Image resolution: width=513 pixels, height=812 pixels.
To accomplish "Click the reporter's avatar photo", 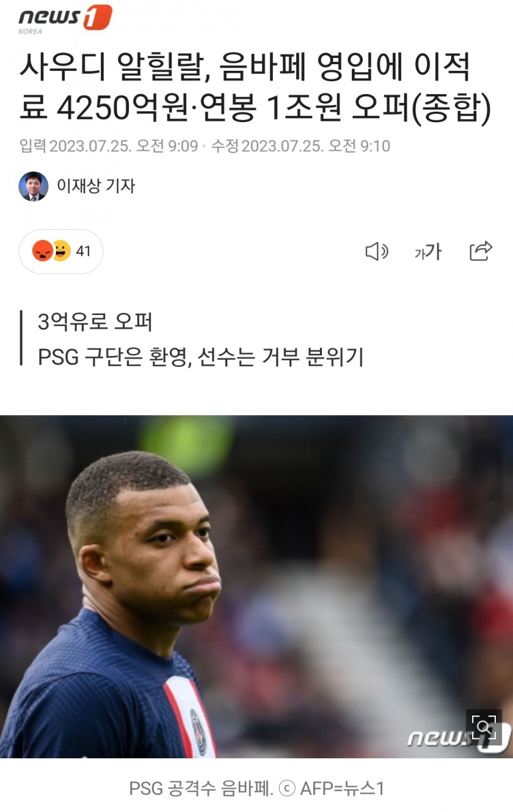I will click(34, 186).
